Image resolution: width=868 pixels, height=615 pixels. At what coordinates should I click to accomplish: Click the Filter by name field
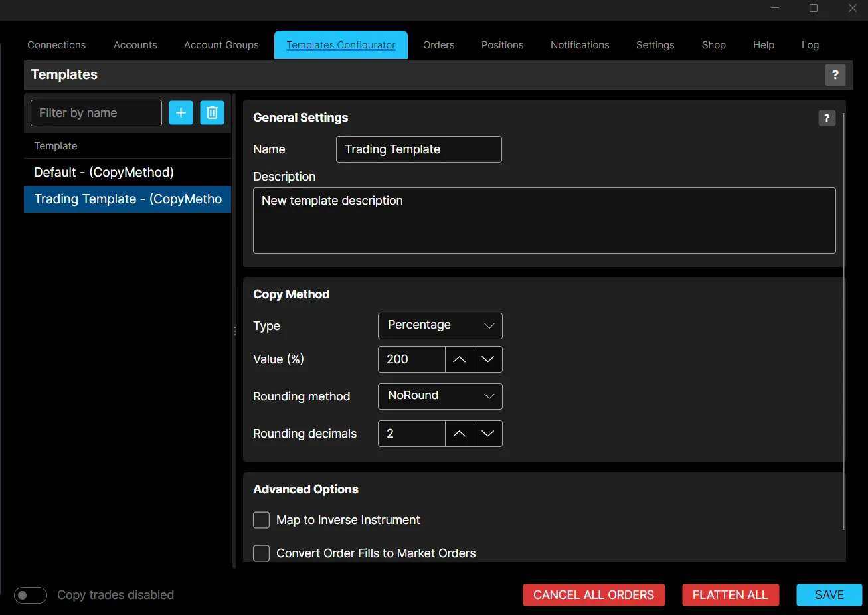tap(96, 113)
